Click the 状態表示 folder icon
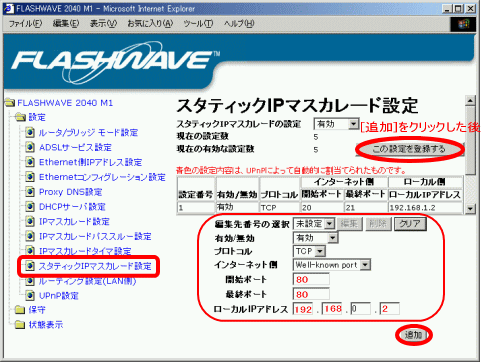 tap(20, 325)
